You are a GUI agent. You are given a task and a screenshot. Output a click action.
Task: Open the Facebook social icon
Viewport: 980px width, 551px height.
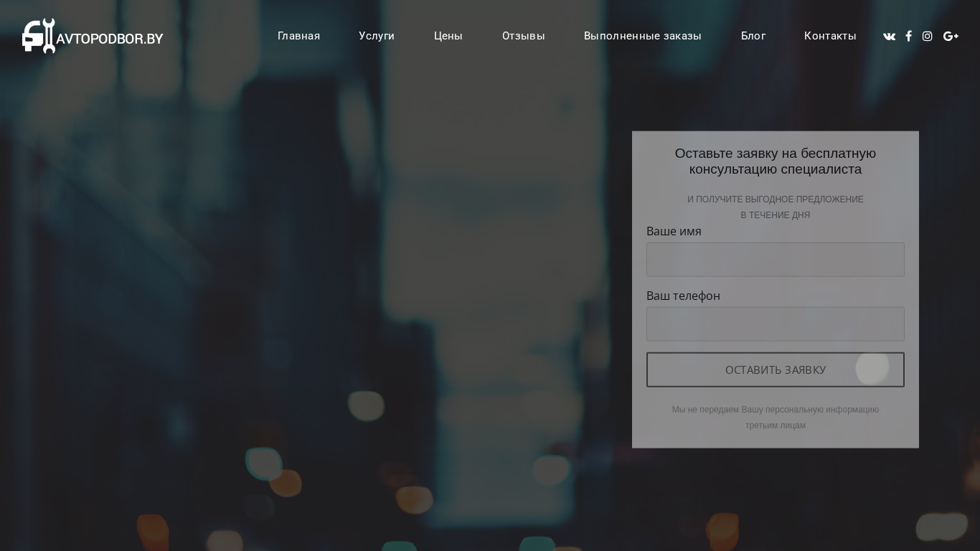click(x=908, y=36)
